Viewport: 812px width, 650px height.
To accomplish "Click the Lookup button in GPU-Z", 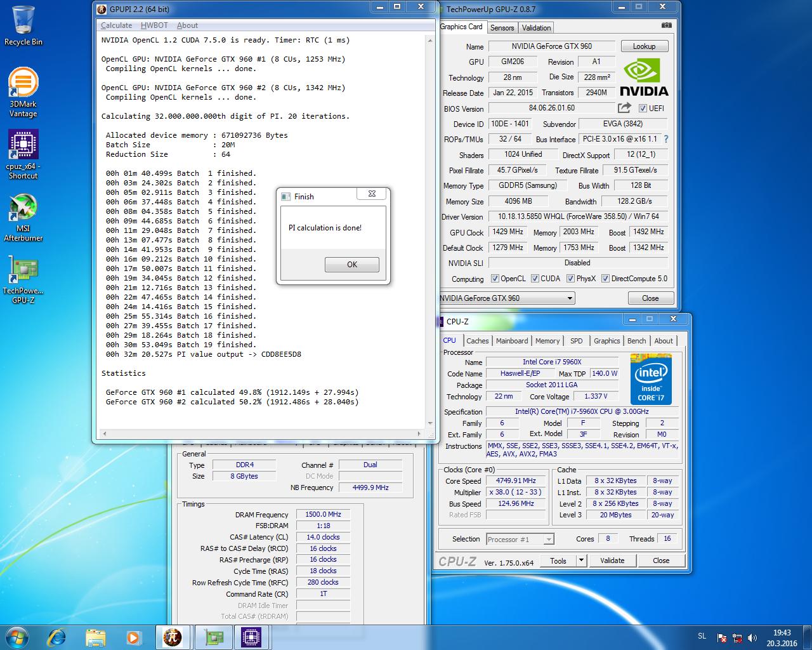I will click(x=644, y=46).
